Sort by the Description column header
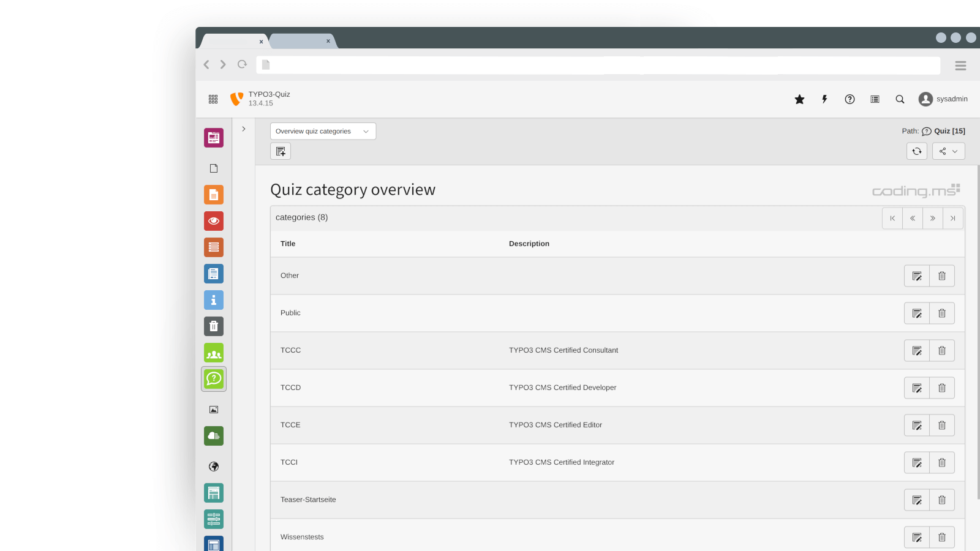Viewport: 980px width, 551px height. pyautogui.click(x=529, y=244)
